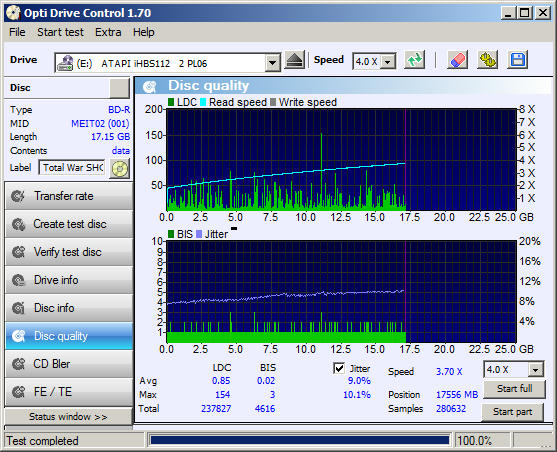This screenshot has height=452, width=557.
Task: Click the test progress bar
Action: point(299,441)
